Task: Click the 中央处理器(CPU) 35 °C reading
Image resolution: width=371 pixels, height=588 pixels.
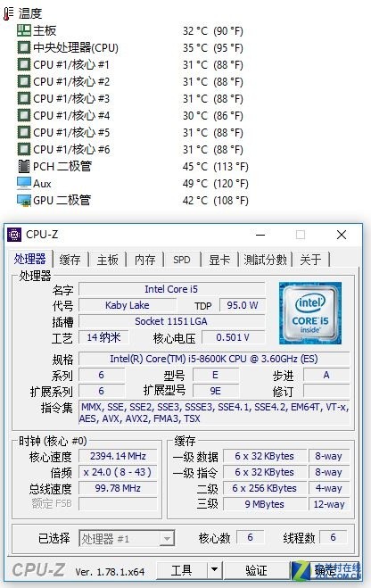Action: (x=213, y=47)
